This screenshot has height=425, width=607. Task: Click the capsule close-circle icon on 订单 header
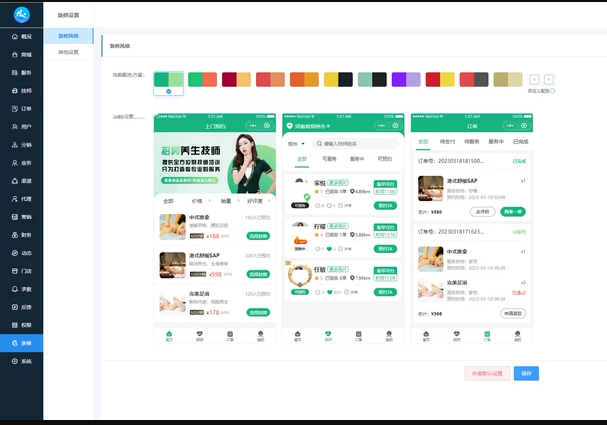tap(524, 125)
